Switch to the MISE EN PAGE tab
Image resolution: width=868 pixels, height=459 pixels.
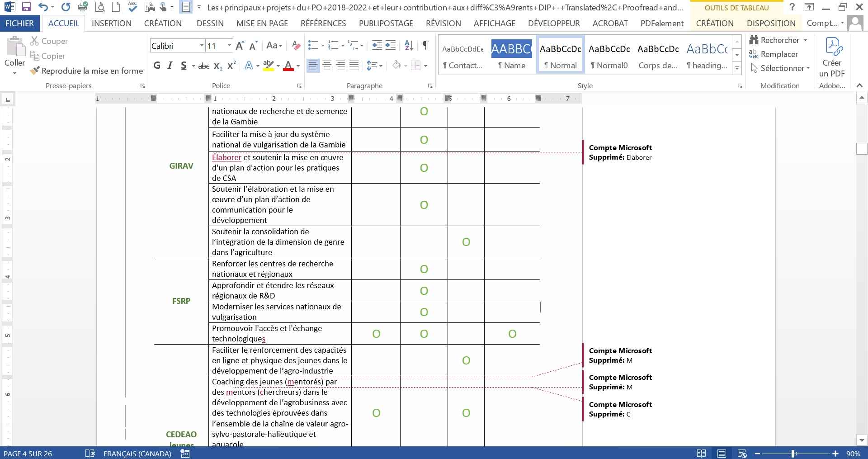click(262, 24)
